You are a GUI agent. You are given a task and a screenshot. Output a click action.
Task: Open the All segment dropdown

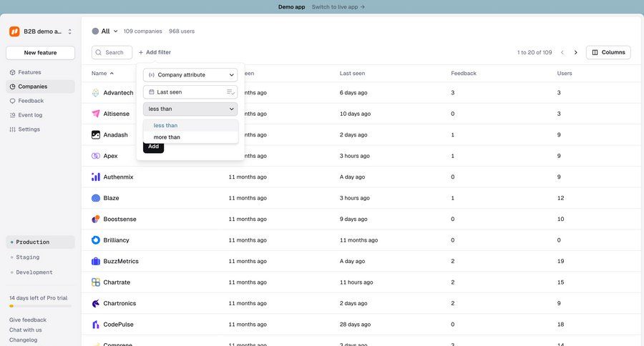tap(105, 31)
